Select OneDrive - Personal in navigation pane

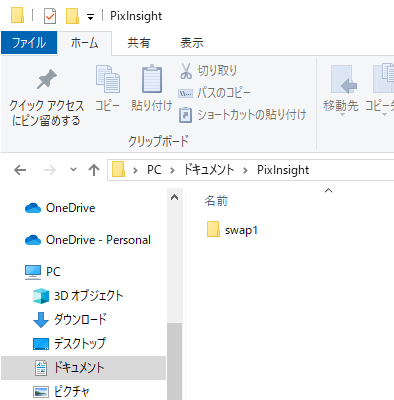[x=88, y=240]
